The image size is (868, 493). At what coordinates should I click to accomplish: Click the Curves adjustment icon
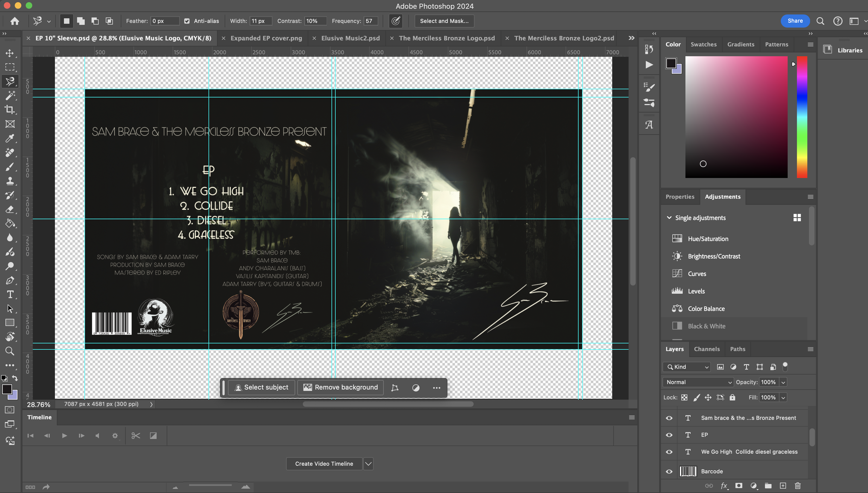[x=677, y=274]
